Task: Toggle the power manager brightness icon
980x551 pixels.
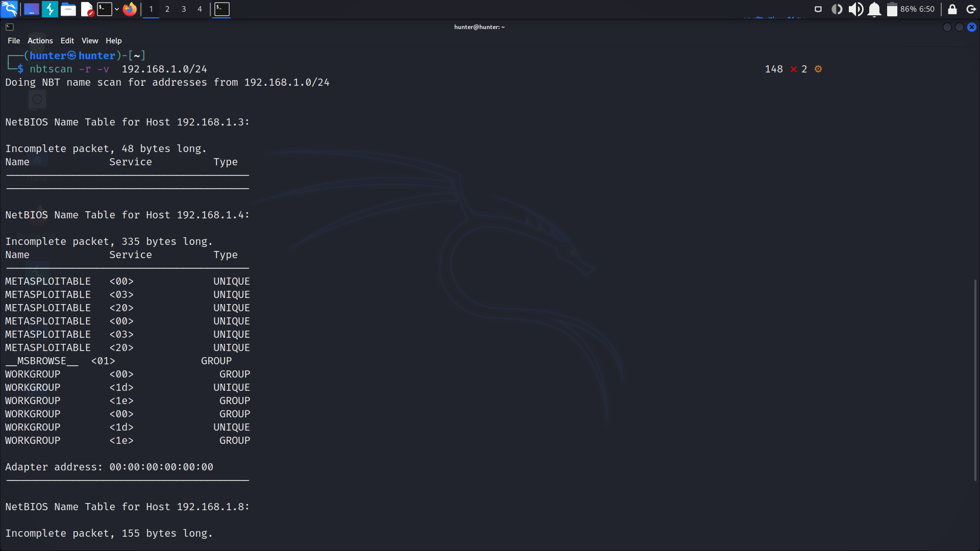Action: coord(837,9)
